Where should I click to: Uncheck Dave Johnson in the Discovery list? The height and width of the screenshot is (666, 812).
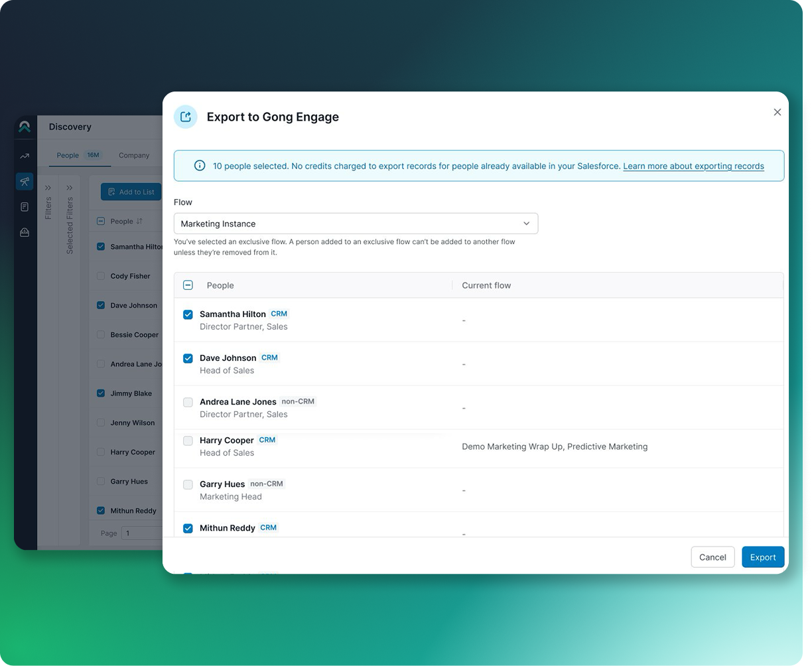coord(101,305)
